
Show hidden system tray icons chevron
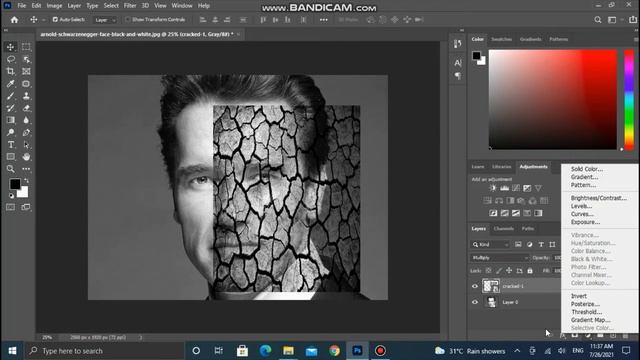[517, 351]
